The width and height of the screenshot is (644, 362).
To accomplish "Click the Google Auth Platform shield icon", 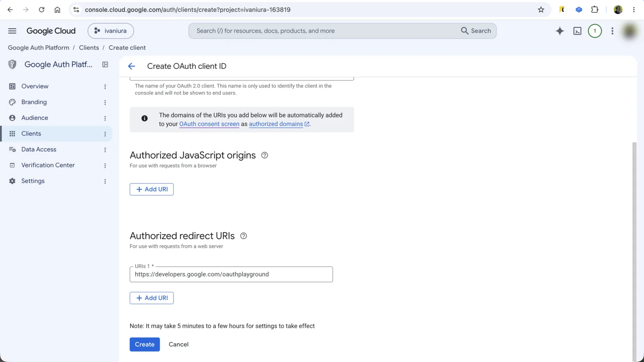I will click(x=12, y=64).
